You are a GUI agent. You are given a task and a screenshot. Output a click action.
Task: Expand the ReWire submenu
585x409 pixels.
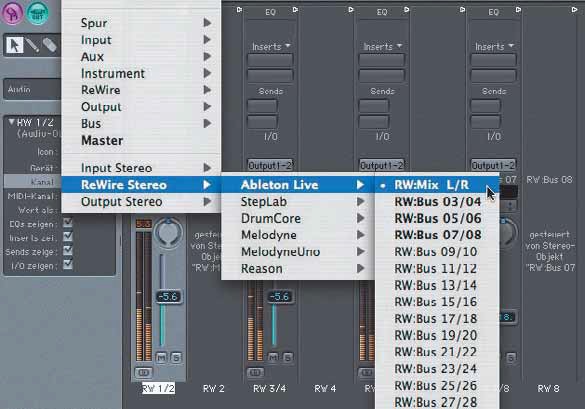tap(141, 90)
